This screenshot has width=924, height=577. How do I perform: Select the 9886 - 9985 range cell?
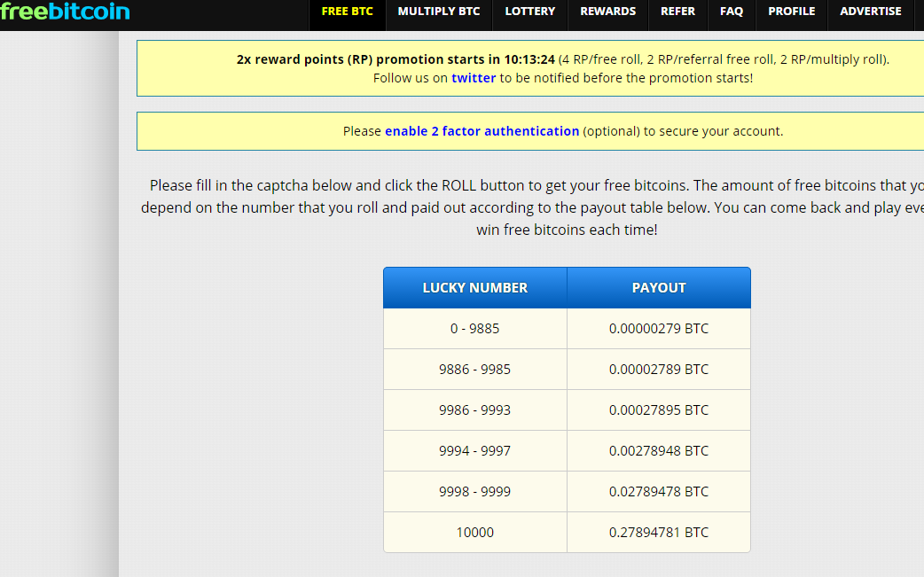[475, 370]
